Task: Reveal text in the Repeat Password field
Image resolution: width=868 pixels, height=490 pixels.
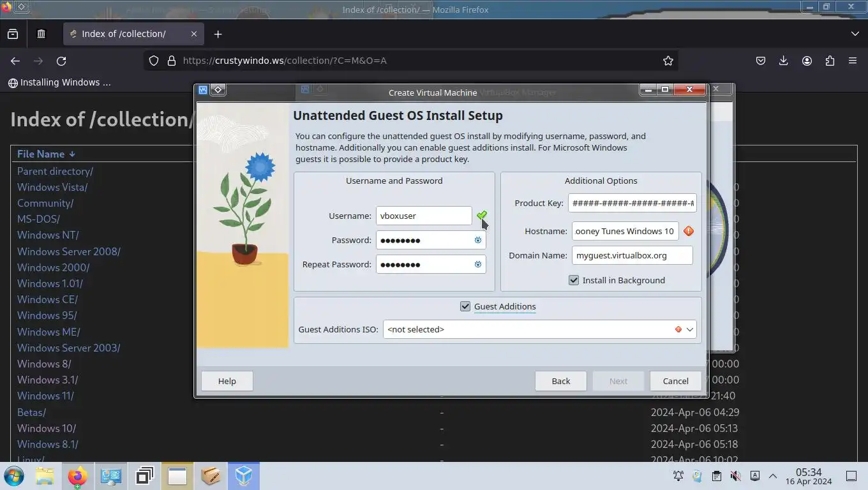Action: click(x=477, y=264)
